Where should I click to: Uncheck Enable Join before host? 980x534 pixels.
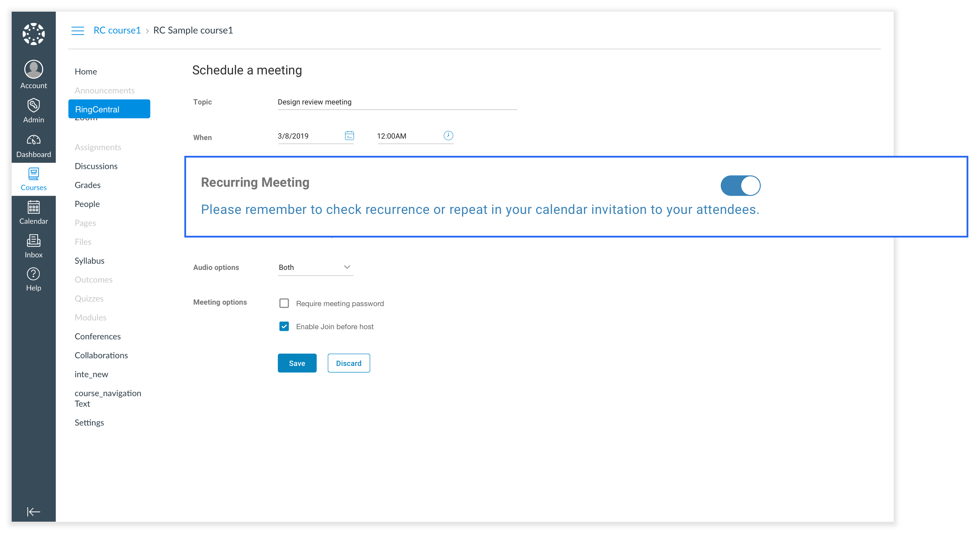click(x=284, y=326)
